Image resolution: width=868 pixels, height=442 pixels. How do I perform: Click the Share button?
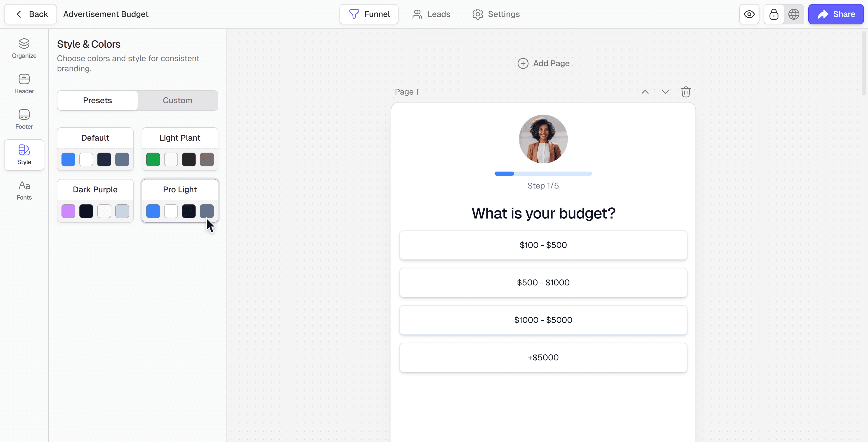(x=836, y=14)
